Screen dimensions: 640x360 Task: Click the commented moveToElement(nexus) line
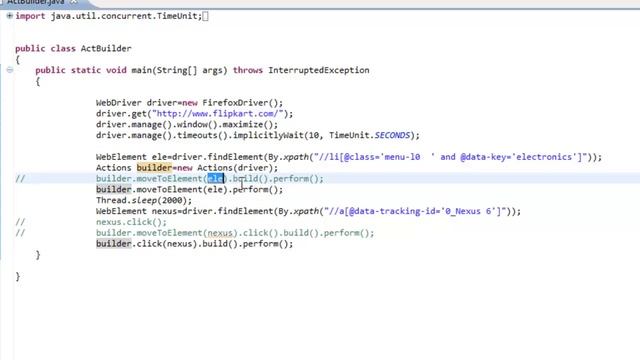pos(235,233)
